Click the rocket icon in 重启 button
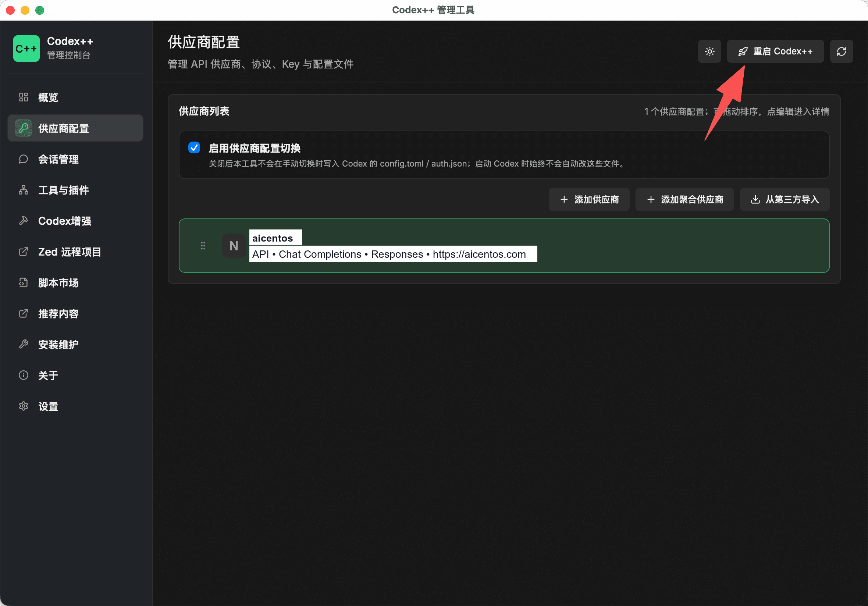Image resolution: width=868 pixels, height=606 pixels. (x=743, y=51)
